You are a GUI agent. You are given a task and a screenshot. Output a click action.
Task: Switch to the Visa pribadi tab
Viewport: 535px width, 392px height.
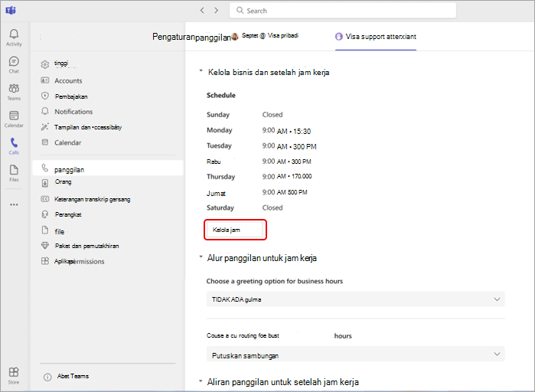(x=266, y=36)
